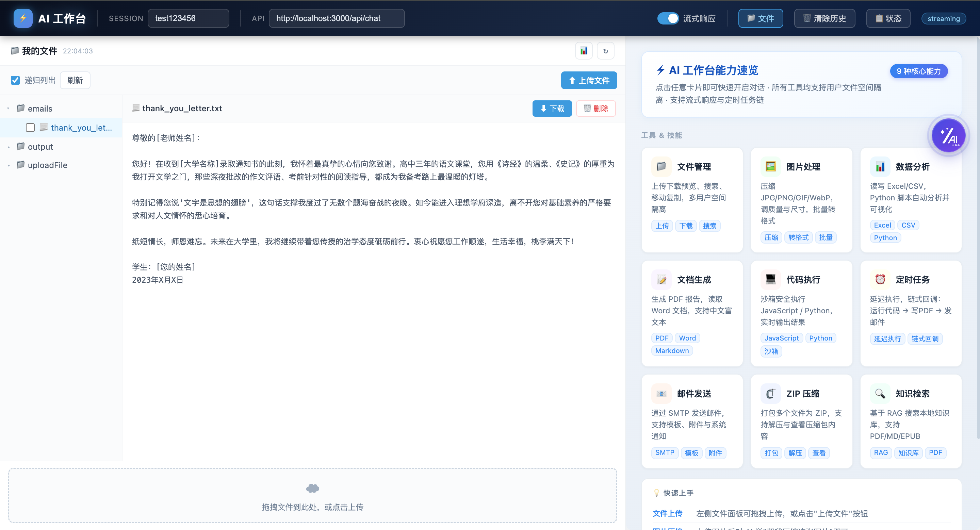Image resolution: width=980 pixels, height=530 pixels.
Task: Switch to the 文件 panel tab
Action: click(761, 18)
